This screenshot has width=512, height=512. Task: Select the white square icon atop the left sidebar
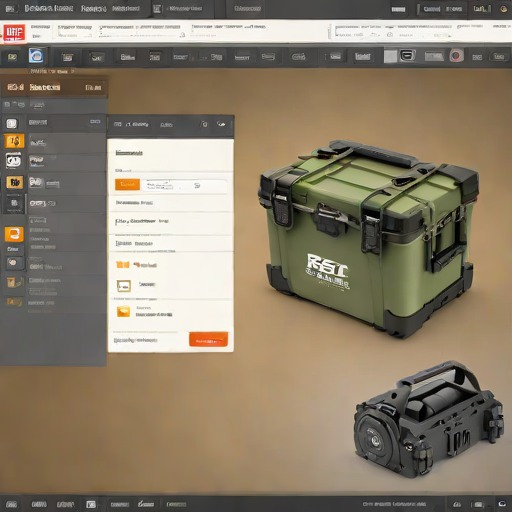click(12, 124)
